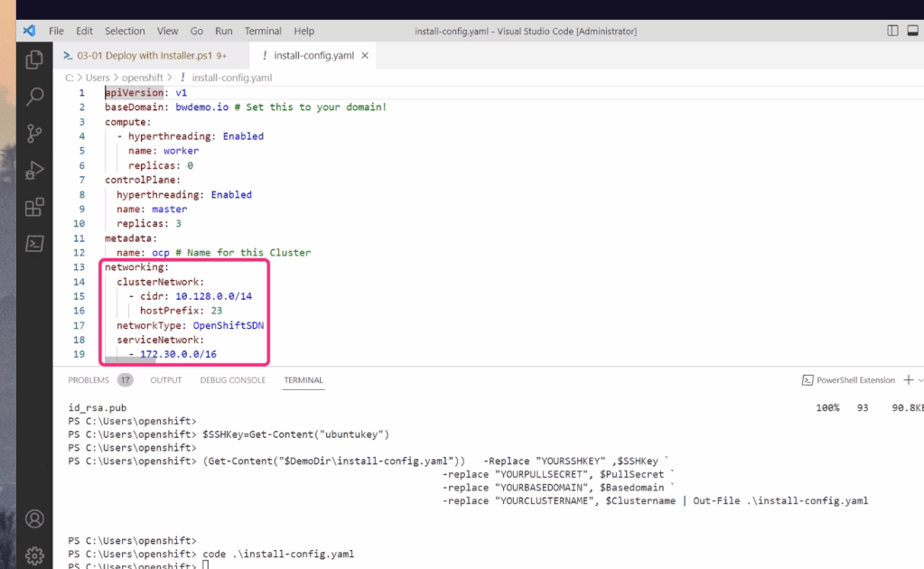Screen dimensions: 924x569
Task: Click the OpenShiftSDN networkType value
Action: coord(228,325)
